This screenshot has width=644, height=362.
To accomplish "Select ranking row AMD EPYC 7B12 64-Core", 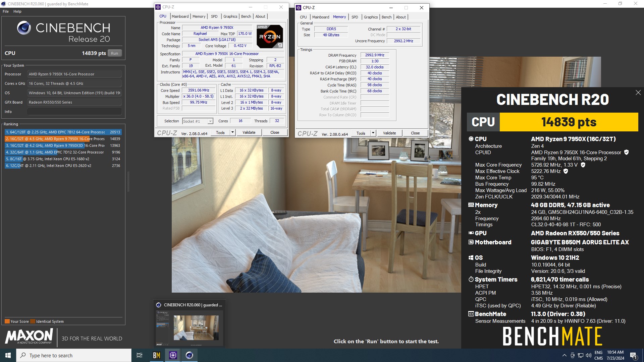I will coord(63,132).
